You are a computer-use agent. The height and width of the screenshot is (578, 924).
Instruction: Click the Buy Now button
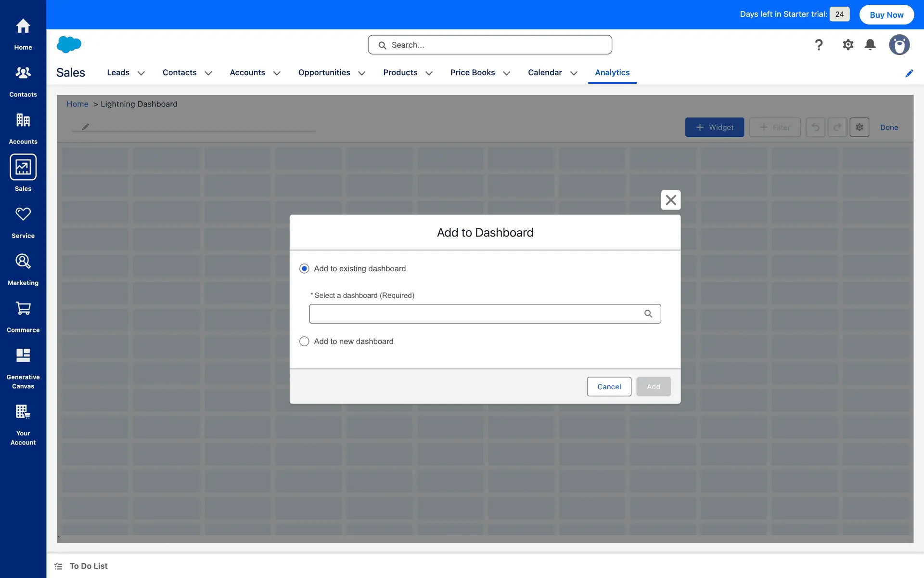[x=886, y=14]
